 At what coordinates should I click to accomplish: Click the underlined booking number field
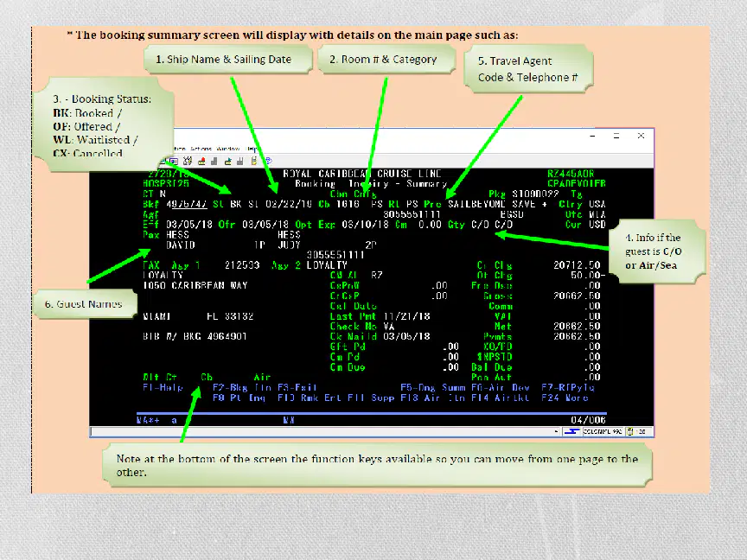click(x=187, y=204)
